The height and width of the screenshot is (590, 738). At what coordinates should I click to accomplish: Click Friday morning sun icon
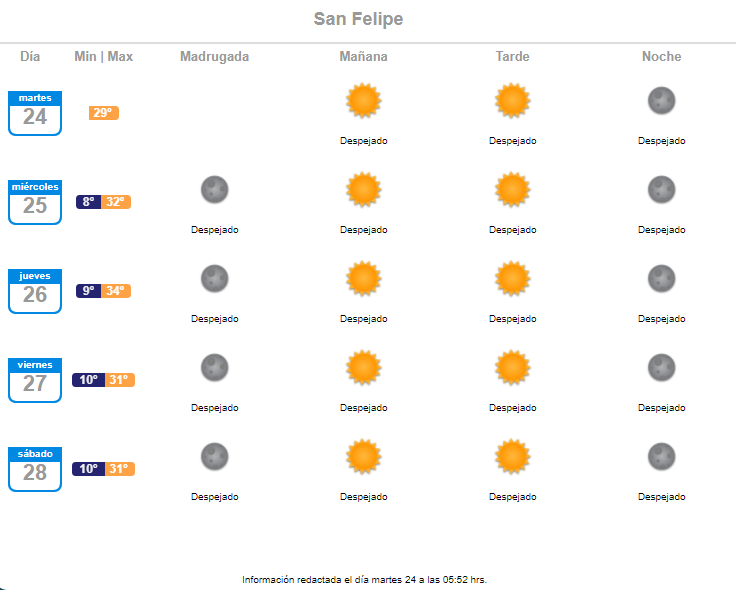[x=363, y=367]
